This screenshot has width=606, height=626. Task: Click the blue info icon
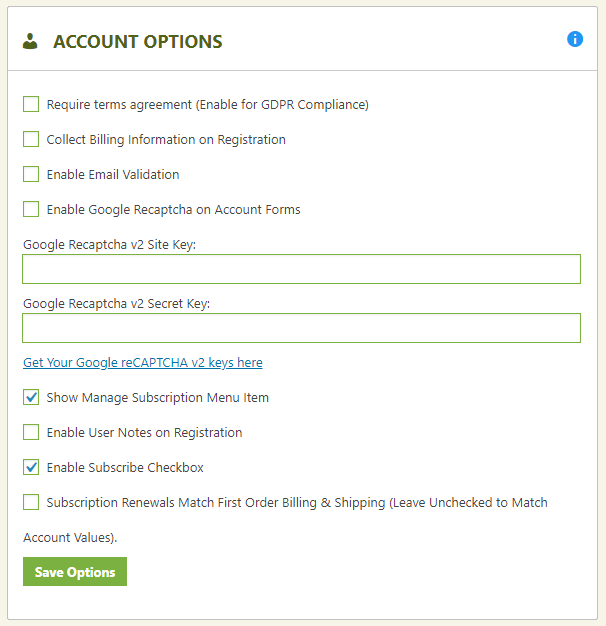click(x=575, y=39)
